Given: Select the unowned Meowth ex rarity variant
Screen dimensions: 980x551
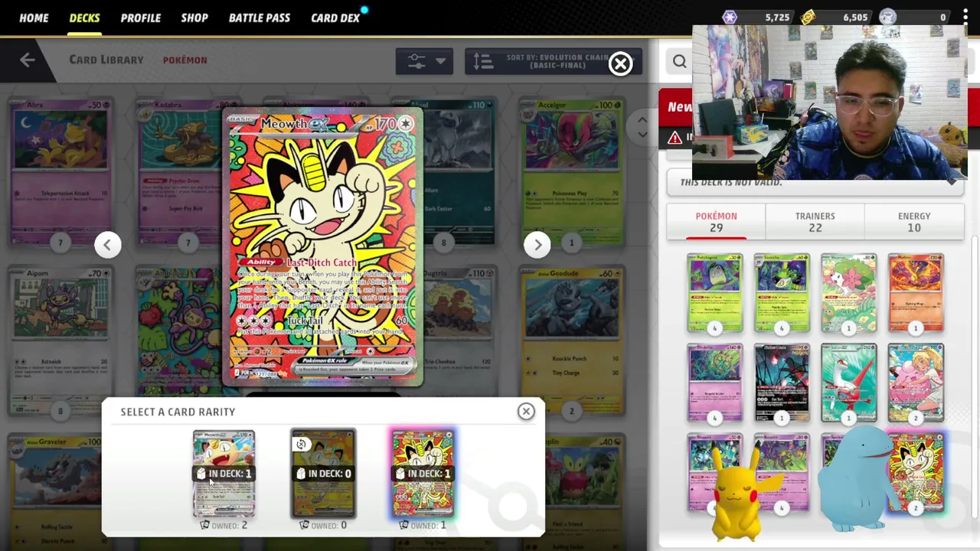Looking at the screenshot, I should (x=323, y=474).
